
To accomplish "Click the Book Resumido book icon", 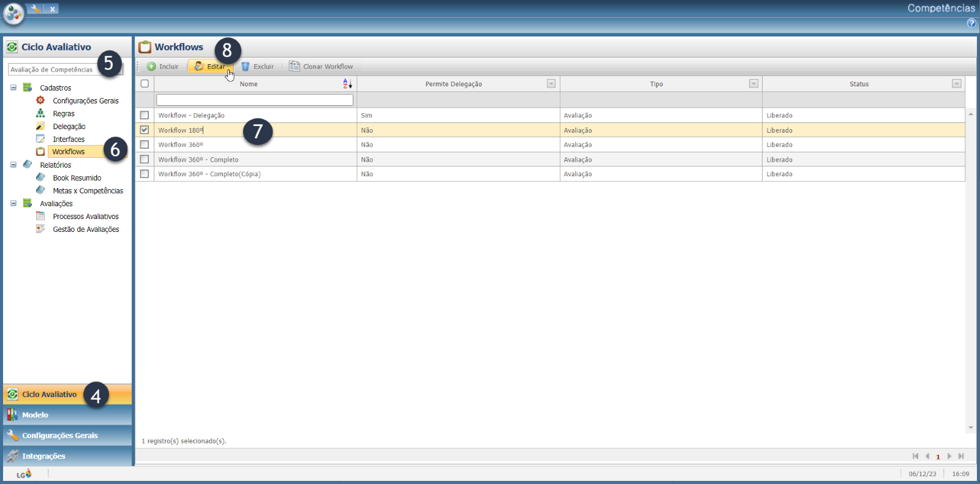I will (x=40, y=177).
